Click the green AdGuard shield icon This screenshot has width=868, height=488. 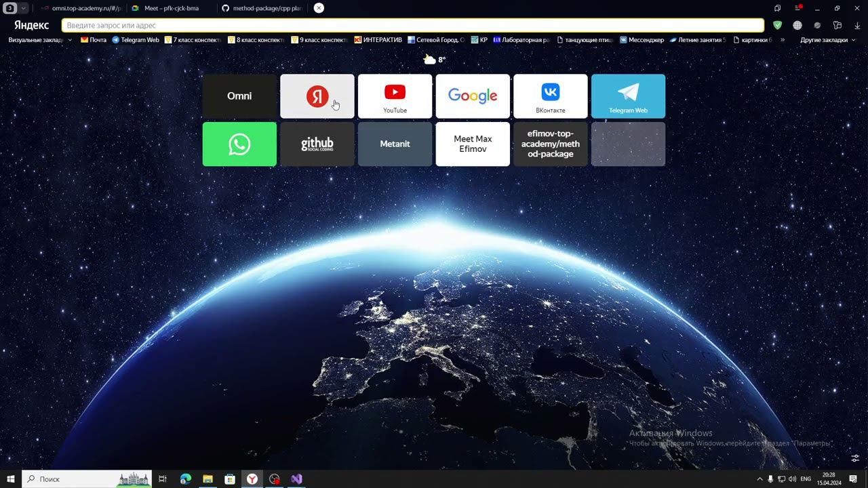778,25
